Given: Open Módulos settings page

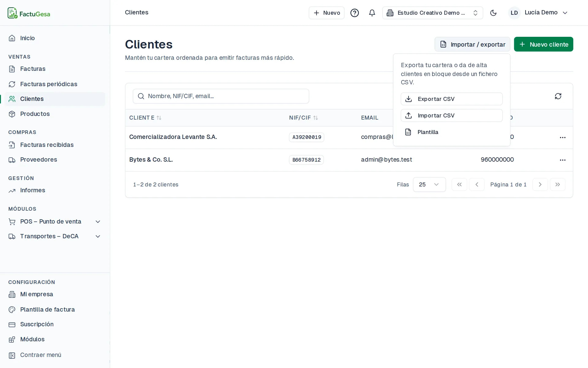Looking at the screenshot, I should (x=55, y=339).
